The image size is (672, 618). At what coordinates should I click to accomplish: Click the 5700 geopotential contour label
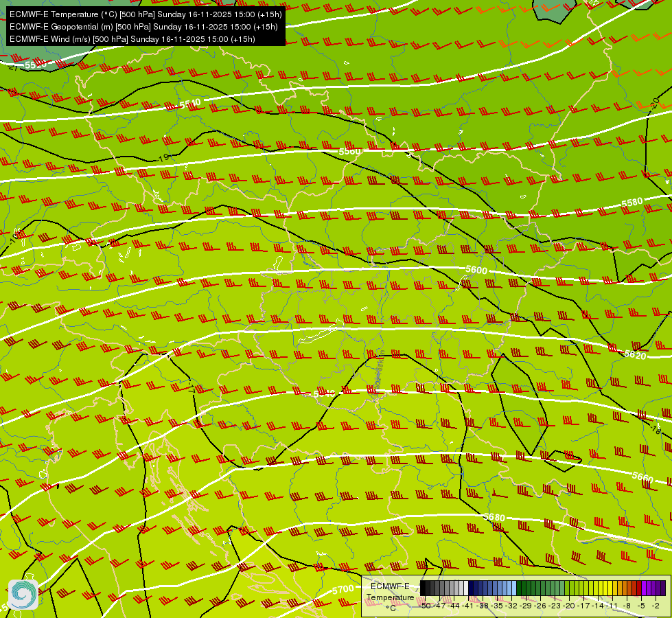point(343,590)
